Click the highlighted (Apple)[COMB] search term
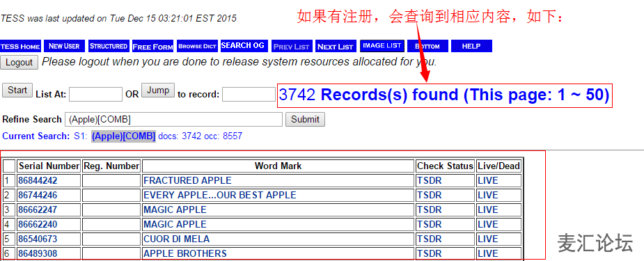This screenshot has height=261, width=644. pyautogui.click(x=124, y=136)
